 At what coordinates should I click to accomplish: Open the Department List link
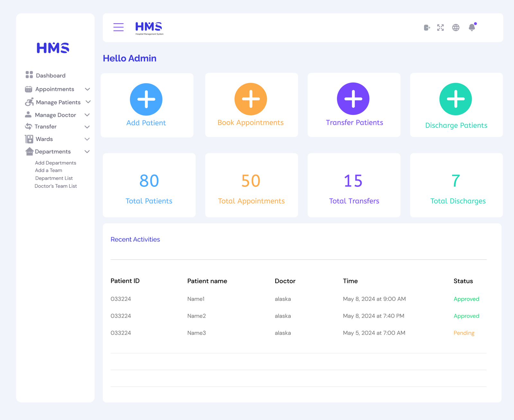(x=54, y=178)
